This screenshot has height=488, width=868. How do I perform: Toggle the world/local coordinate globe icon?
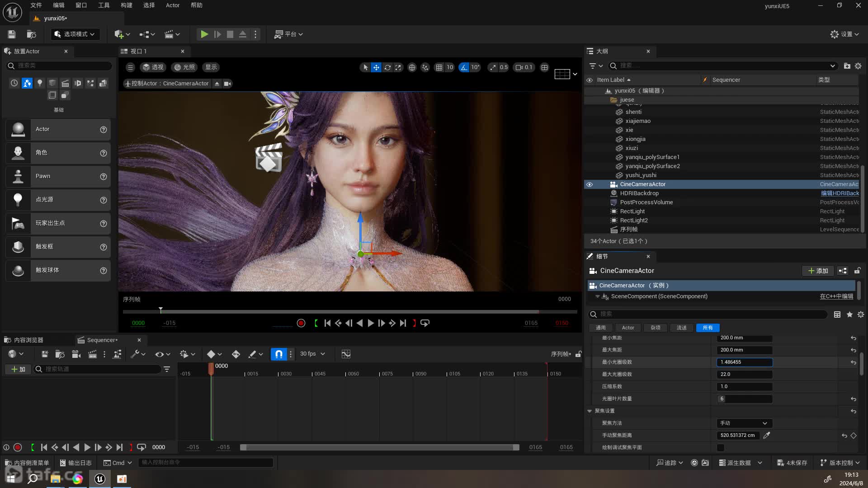point(412,67)
